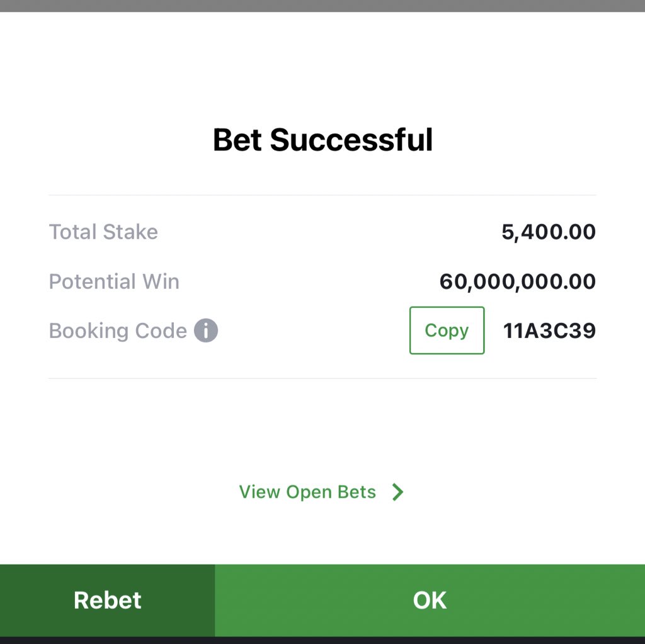Click the divider line below Booking Code
This screenshot has height=644, width=645.
coord(322,378)
